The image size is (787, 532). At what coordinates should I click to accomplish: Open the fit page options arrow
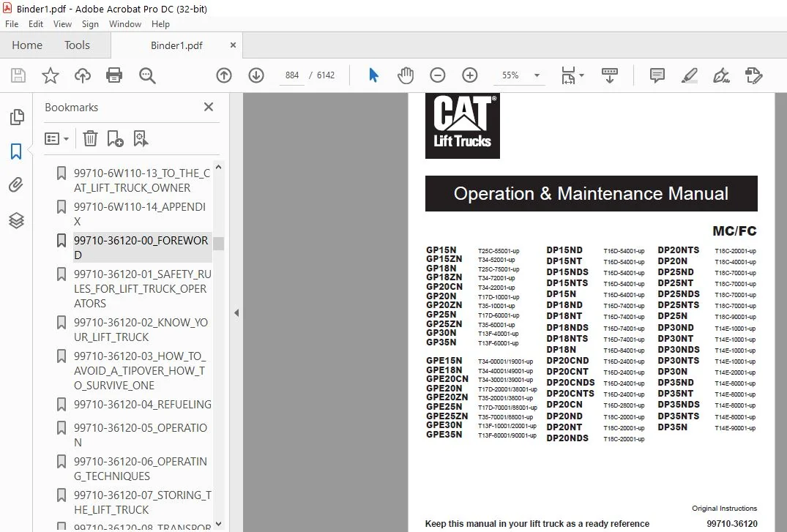coord(582,75)
